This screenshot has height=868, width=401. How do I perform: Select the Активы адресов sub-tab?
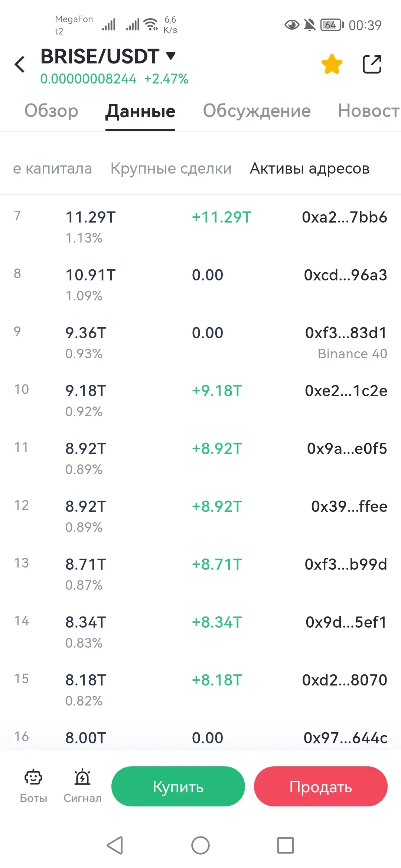[310, 168]
